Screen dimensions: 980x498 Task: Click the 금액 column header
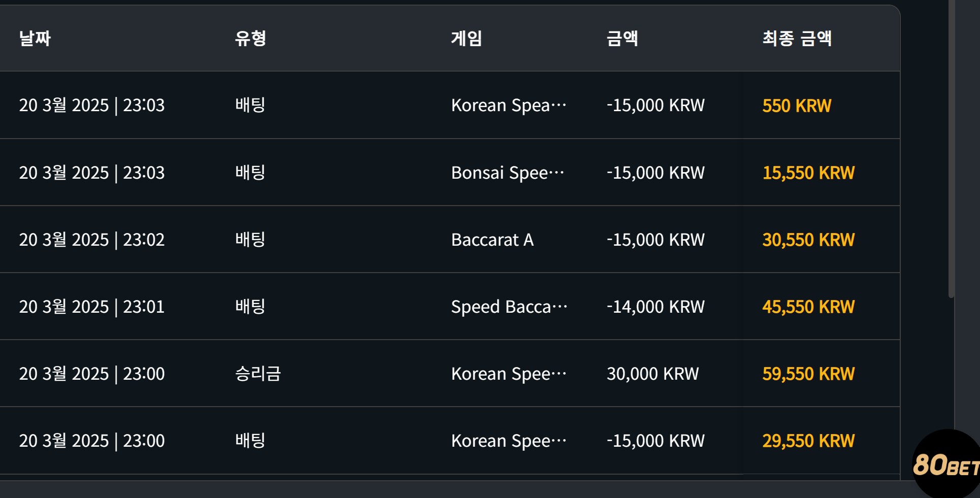coord(622,39)
